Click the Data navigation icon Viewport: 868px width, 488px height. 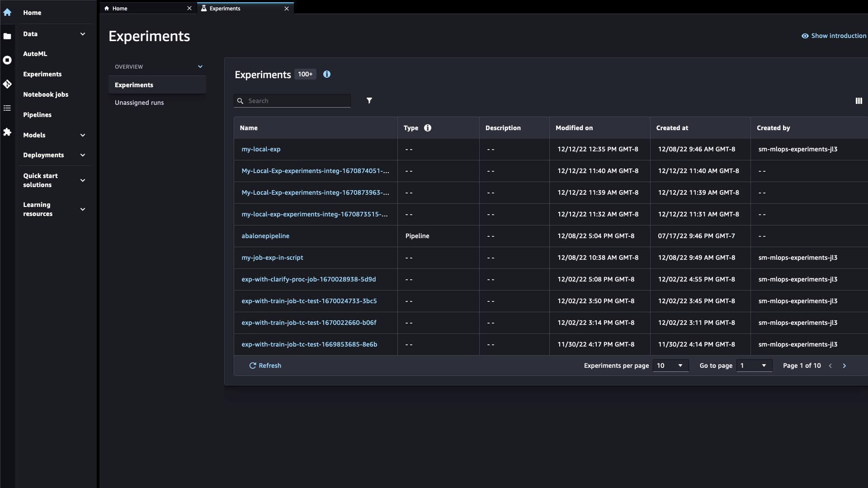tap(7, 33)
